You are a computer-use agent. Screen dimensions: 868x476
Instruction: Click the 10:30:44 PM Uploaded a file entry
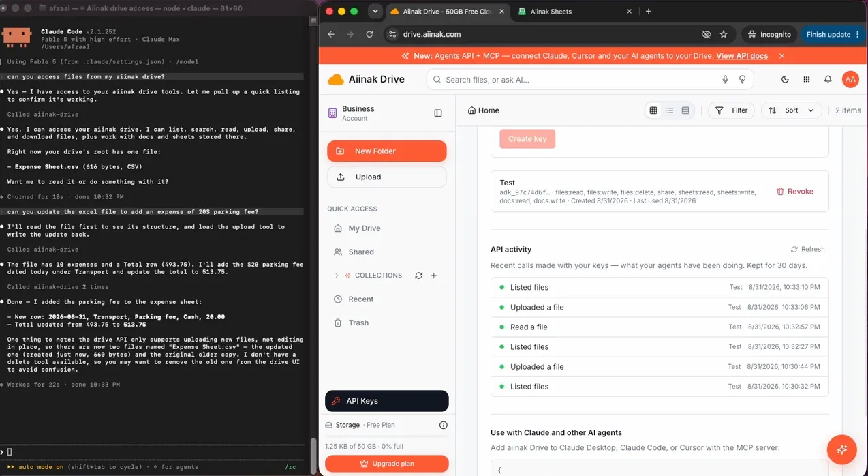pyautogui.click(x=660, y=367)
